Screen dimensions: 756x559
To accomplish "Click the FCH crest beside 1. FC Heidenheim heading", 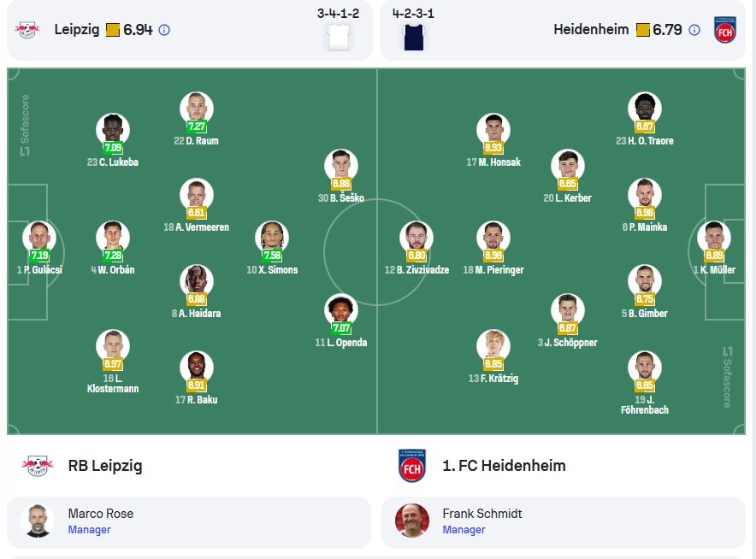I will [x=412, y=466].
